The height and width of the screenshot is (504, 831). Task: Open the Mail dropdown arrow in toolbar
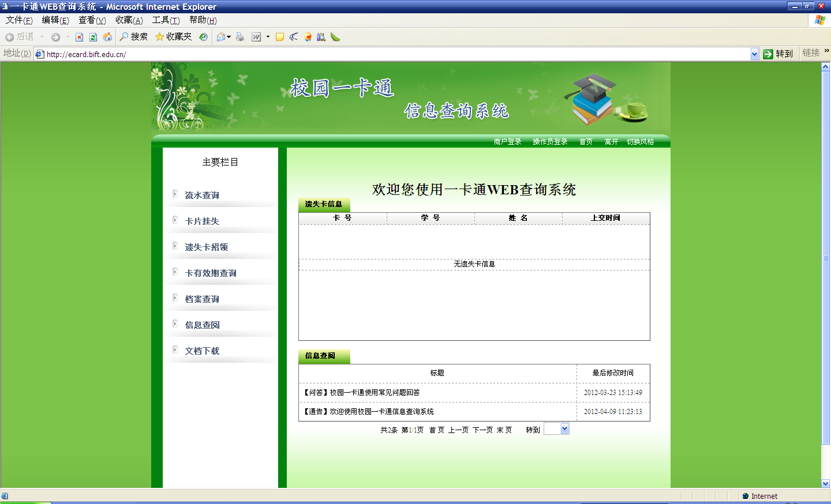pos(229,37)
